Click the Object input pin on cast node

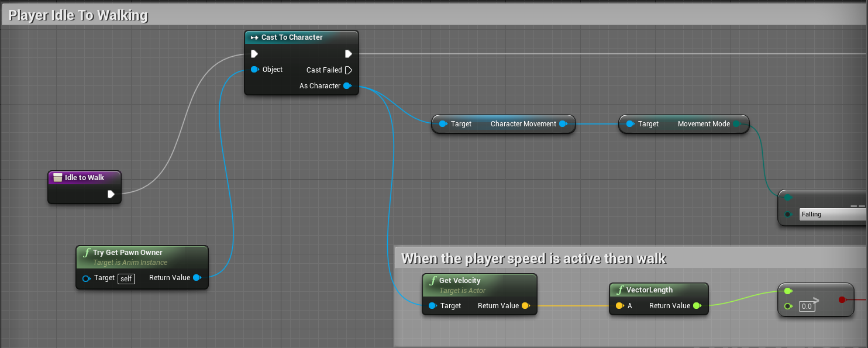(254, 70)
